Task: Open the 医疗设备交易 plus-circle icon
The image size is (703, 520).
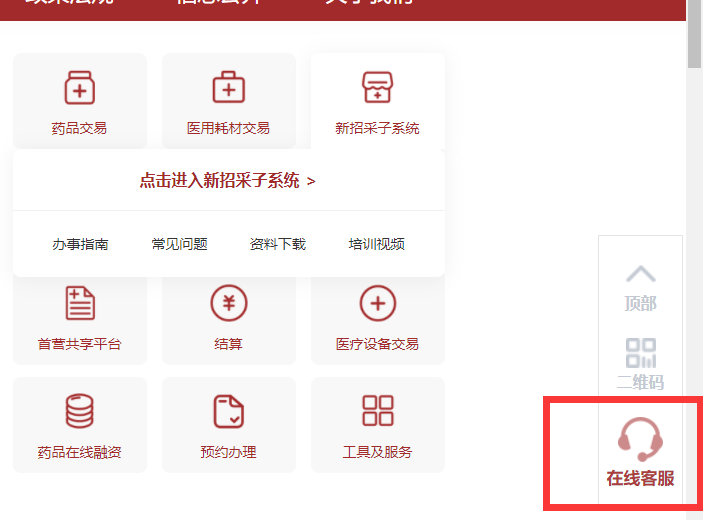Action: [377, 303]
